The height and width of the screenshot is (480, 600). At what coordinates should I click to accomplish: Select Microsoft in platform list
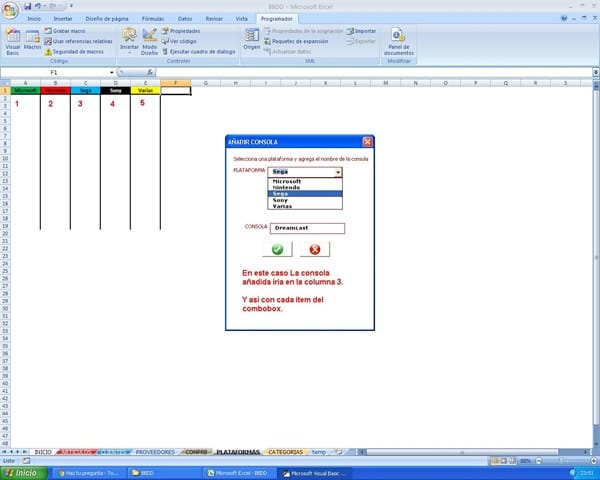(305, 181)
